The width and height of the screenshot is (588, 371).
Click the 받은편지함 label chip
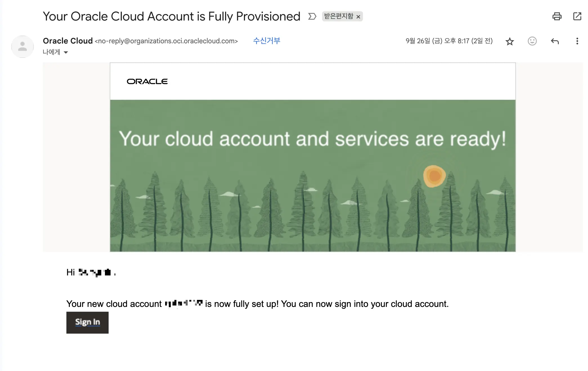[339, 16]
